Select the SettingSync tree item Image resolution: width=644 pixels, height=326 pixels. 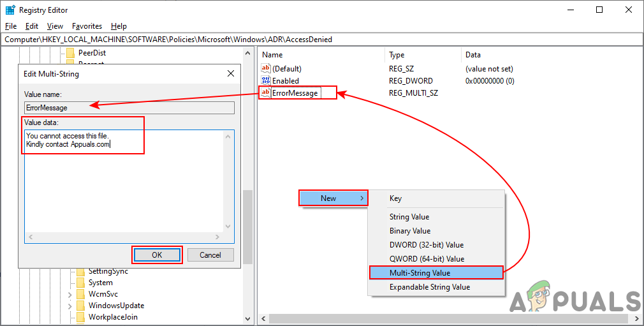point(108,271)
